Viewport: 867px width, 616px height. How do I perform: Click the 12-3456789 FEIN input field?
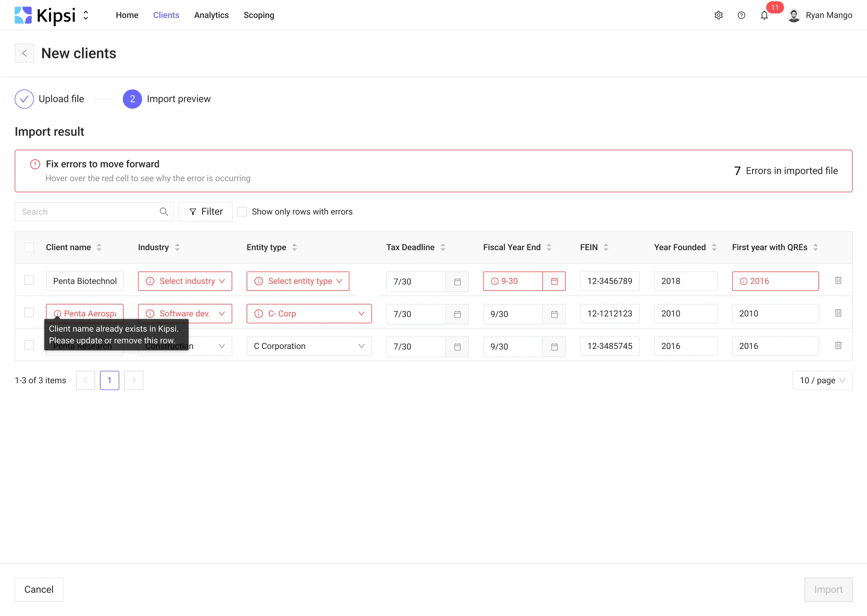click(609, 281)
